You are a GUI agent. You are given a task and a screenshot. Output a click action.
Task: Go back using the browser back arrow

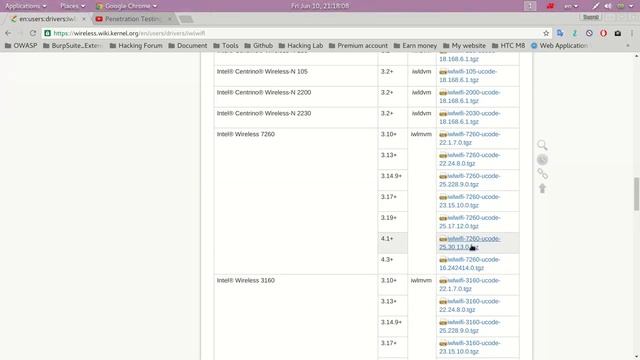pyautogui.click(x=8, y=33)
